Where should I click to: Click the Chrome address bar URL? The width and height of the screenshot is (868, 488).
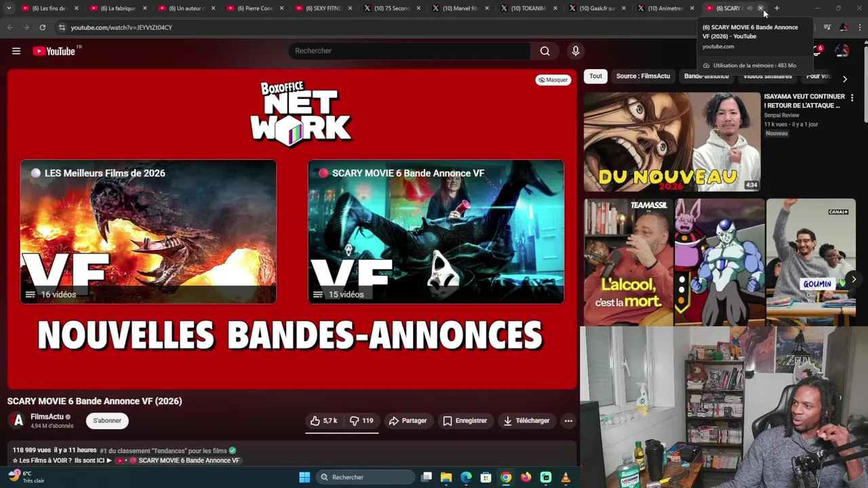pyautogui.click(x=121, y=27)
